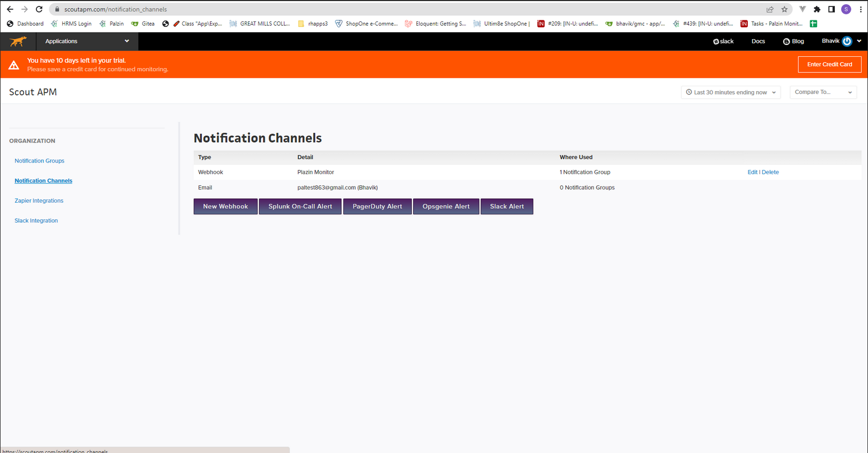Click the Chrome profile avatar icon

coord(846,9)
